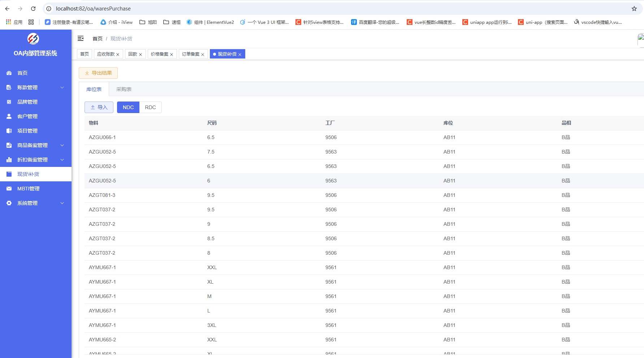
Task: Click the 客户管理 user icon
Action: pyautogui.click(x=9, y=116)
